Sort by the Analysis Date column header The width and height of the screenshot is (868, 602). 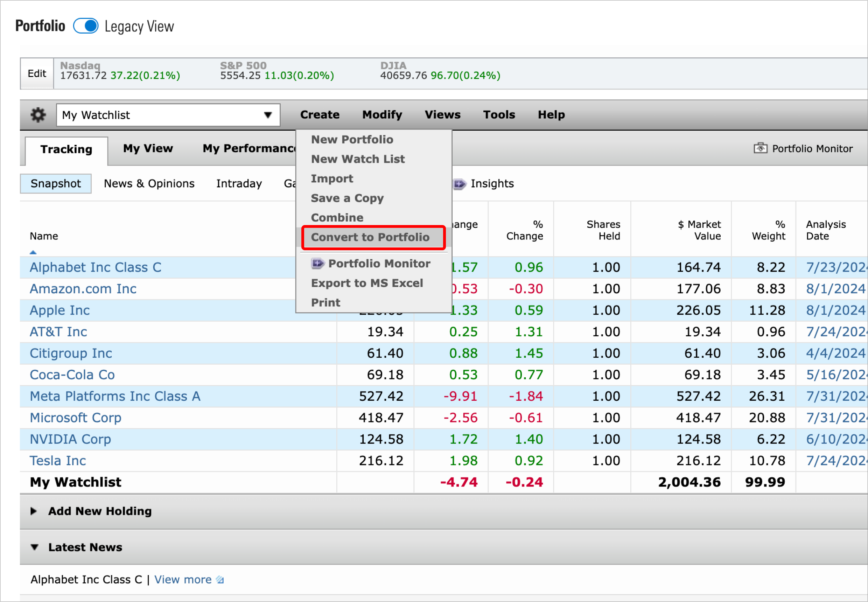click(826, 230)
